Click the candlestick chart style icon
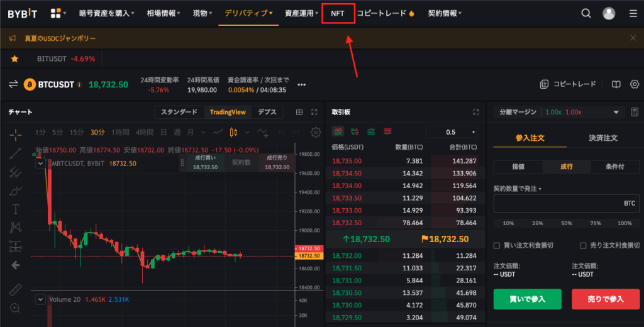The height and width of the screenshot is (327, 644). 234,132
